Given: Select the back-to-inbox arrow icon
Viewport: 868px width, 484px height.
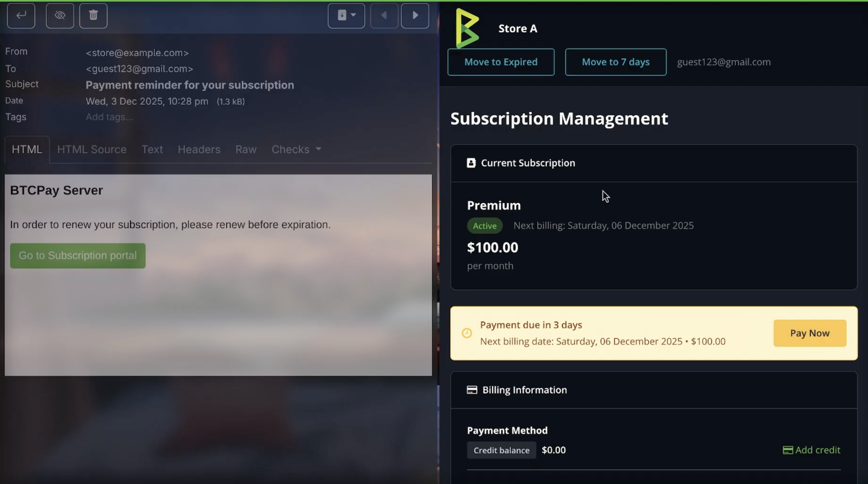Looking at the screenshot, I should 21,15.
